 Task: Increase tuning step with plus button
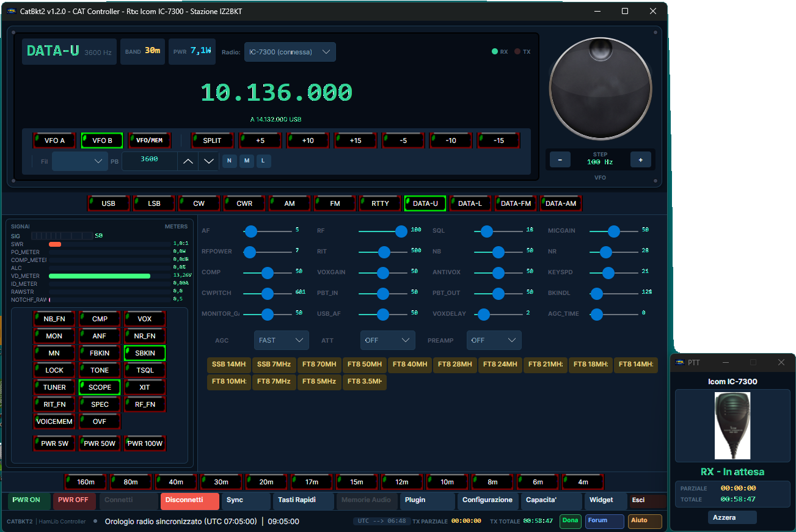[640, 160]
